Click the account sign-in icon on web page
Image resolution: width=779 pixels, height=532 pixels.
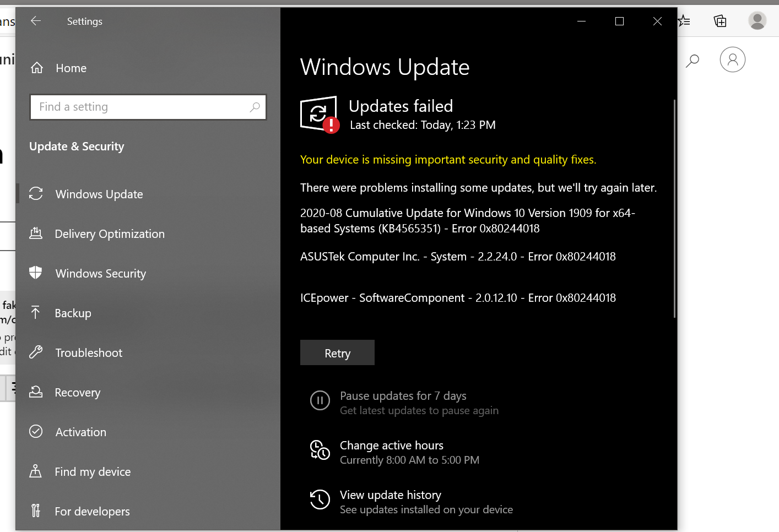coord(733,59)
